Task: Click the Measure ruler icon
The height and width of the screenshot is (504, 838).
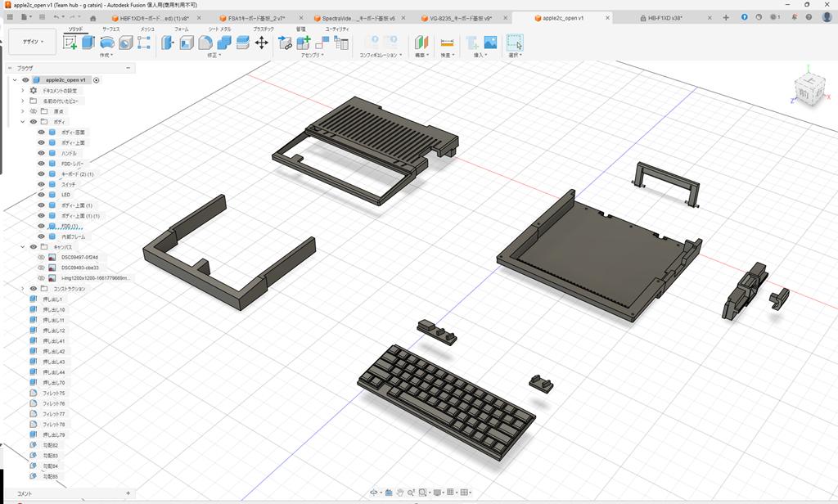Action: (447, 43)
